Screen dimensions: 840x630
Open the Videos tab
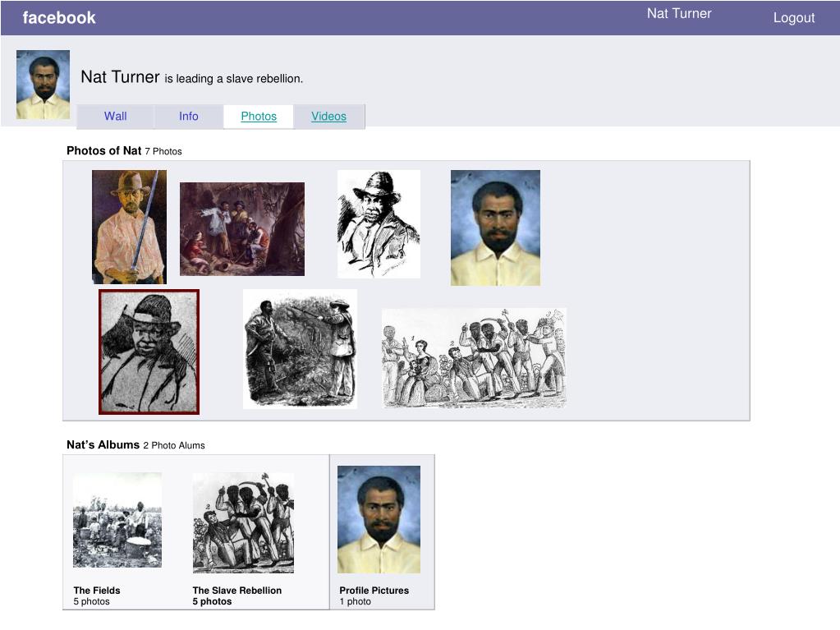pyautogui.click(x=329, y=117)
